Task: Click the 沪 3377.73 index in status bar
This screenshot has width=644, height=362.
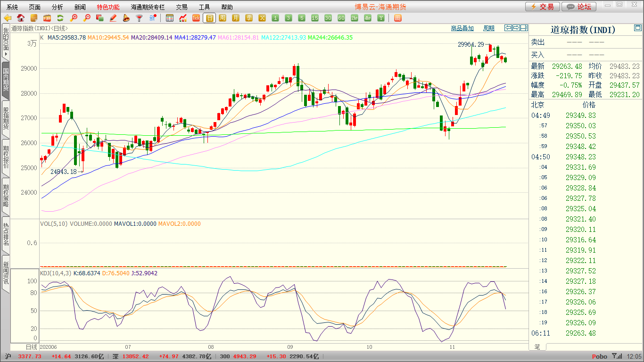Action: point(24,356)
